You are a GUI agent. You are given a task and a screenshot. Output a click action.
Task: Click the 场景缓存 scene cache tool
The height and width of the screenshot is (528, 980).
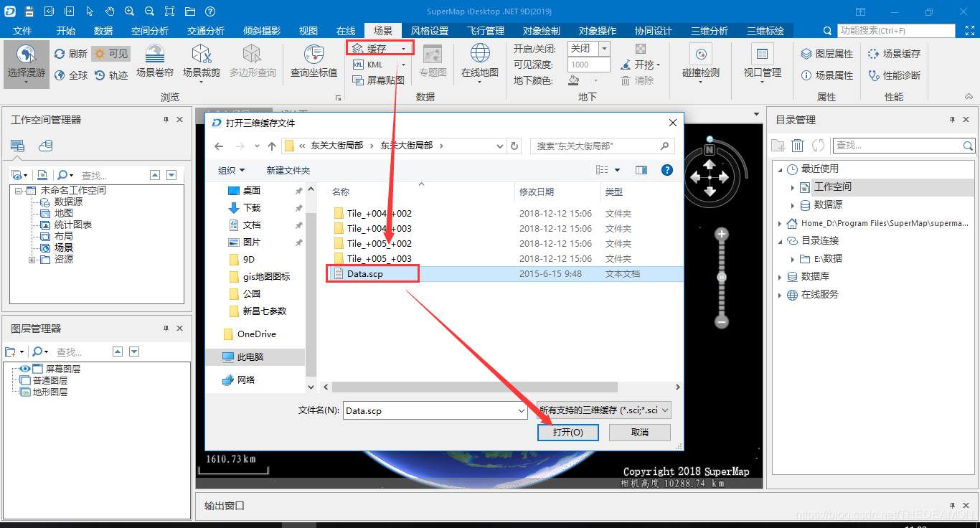[x=894, y=54]
